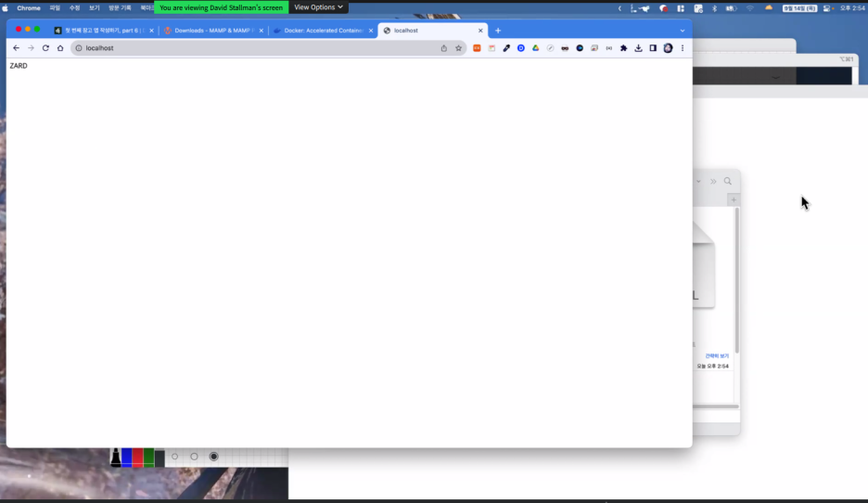The image size is (868, 503).
Task: Bookmark this page with the star icon
Action: coord(458,48)
